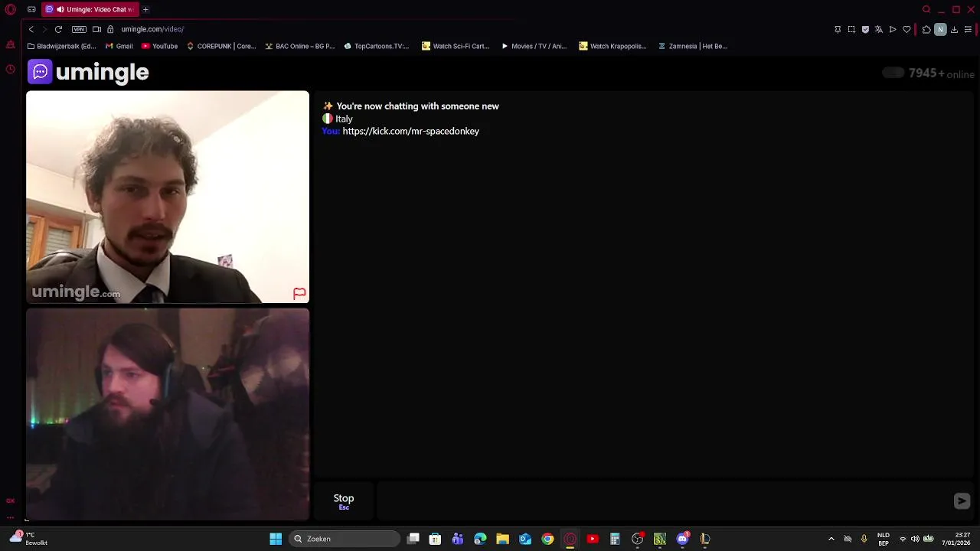Open the Movies / TV / Anime bookmark
Screen dimensions: 980x551
pos(534,46)
